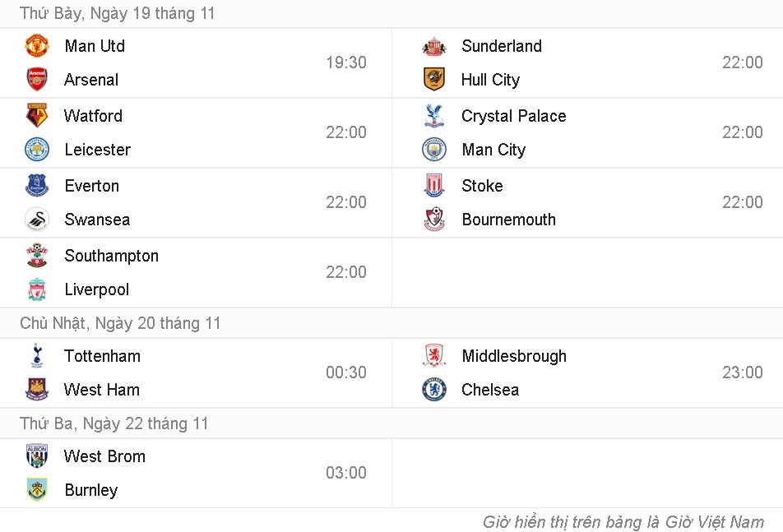Select the Middlesbrough team name
The image size is (783, 532).
pyautogui.click(x=514, y=356)
